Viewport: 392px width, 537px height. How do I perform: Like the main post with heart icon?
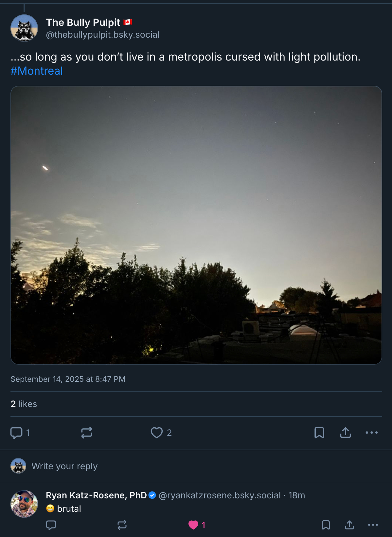[157, 433]
